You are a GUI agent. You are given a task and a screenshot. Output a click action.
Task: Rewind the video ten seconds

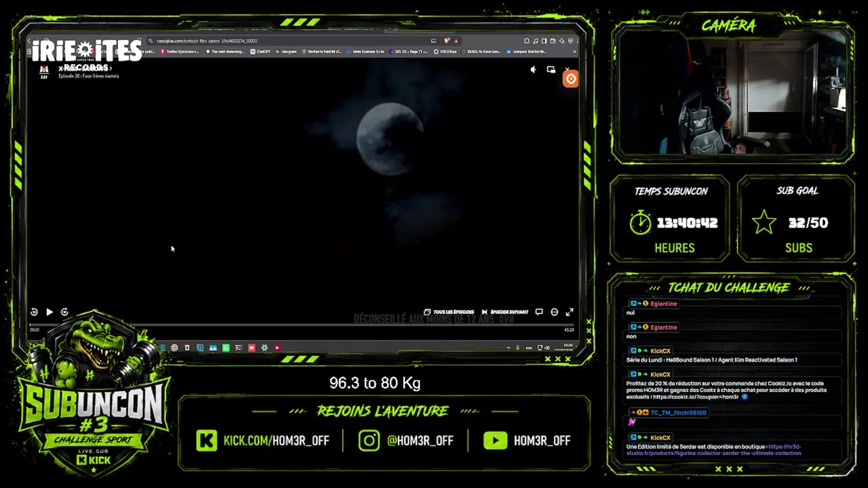34,312
